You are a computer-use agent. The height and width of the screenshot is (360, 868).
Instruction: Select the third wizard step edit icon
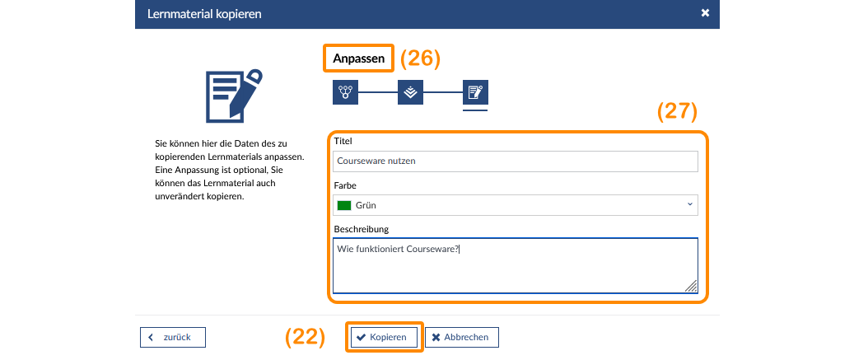(x=475, y=92)
